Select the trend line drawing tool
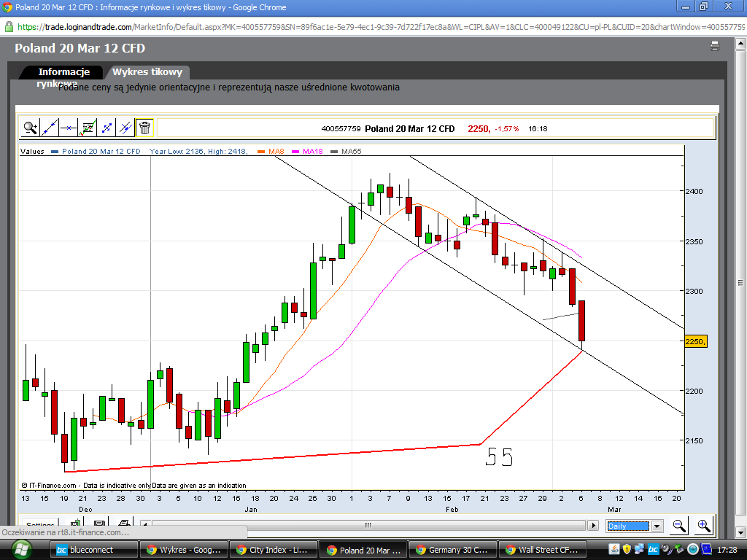This screenshot has height=560, width=747. 50,128
